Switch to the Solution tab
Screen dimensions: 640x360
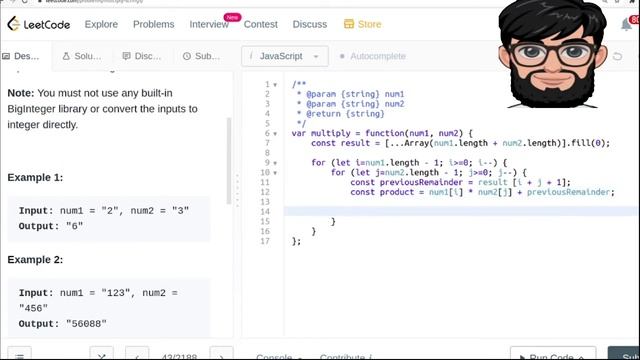82,56
